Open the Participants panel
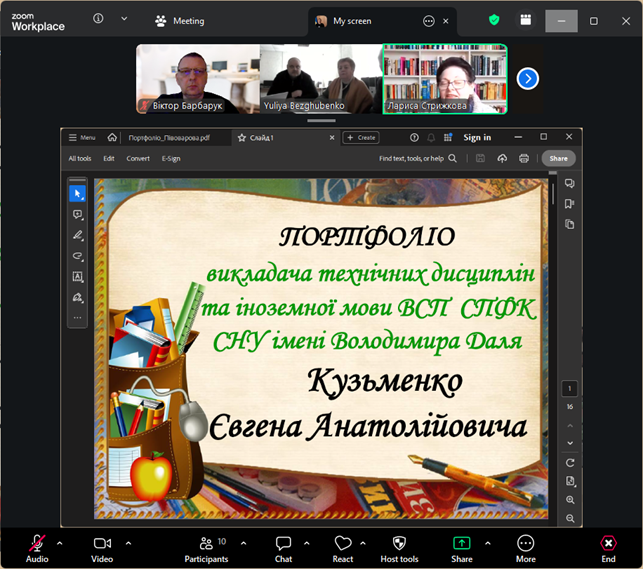 click(206, 549)
